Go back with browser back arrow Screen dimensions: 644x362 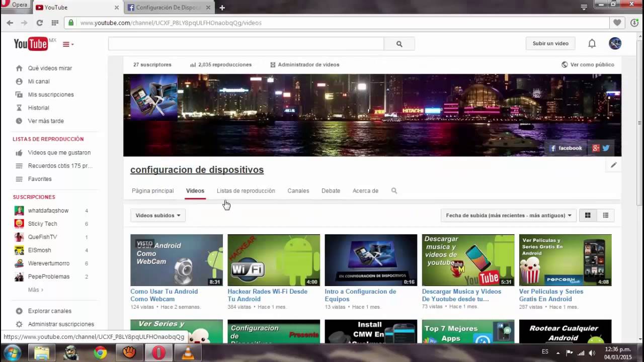tap(10, 23)
